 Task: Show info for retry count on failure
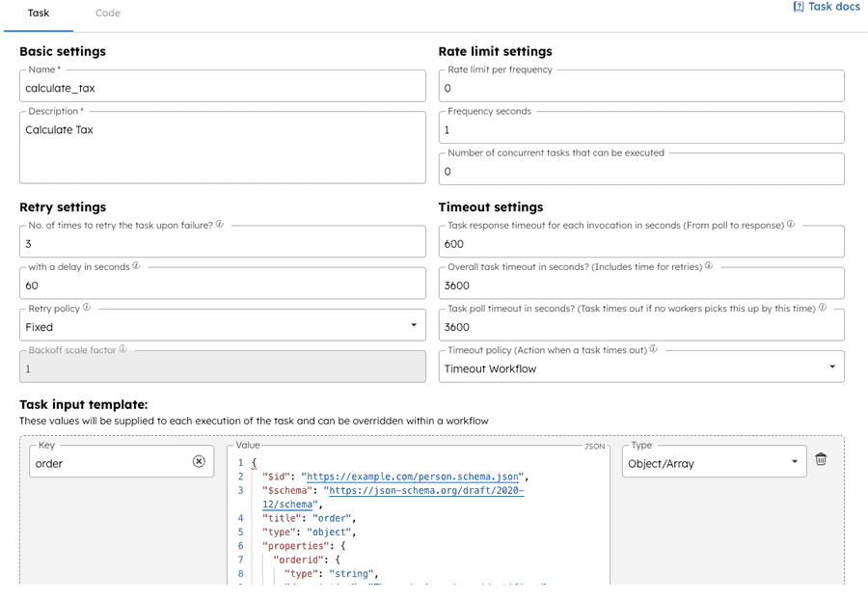click(x=219, y=225)
